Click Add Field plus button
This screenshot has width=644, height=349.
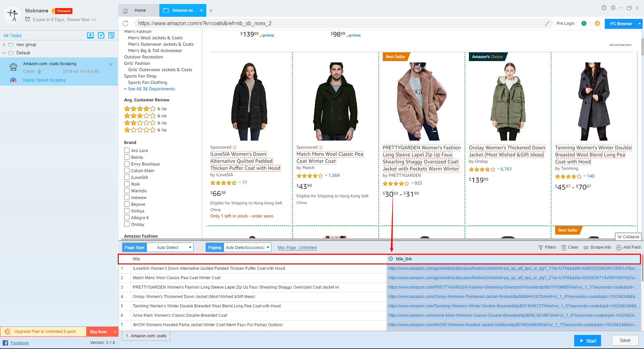click(628, 247)
